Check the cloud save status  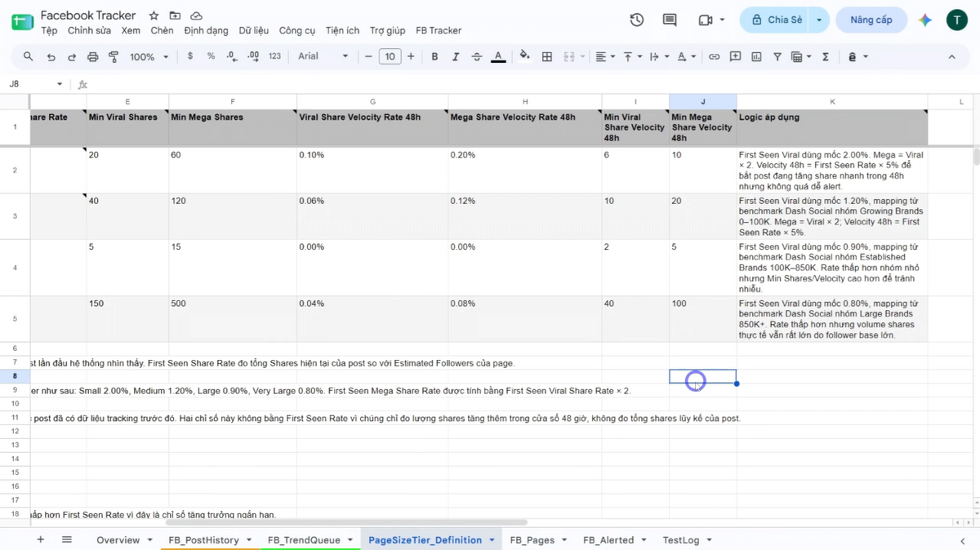pos(196,16)
